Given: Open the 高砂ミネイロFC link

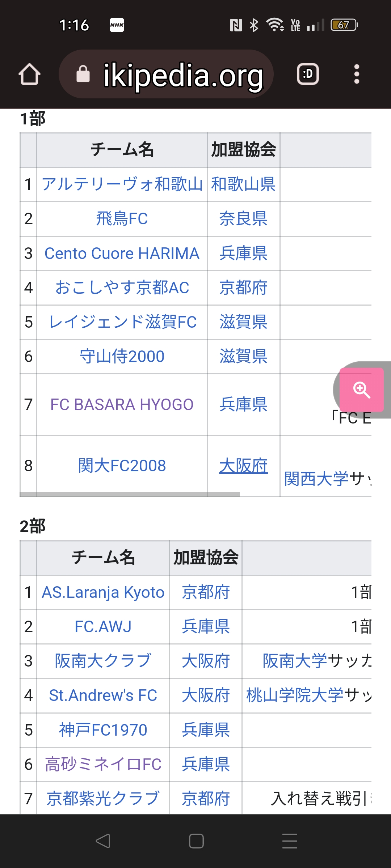Looking at the screenshot, I should tap(103, 764).
